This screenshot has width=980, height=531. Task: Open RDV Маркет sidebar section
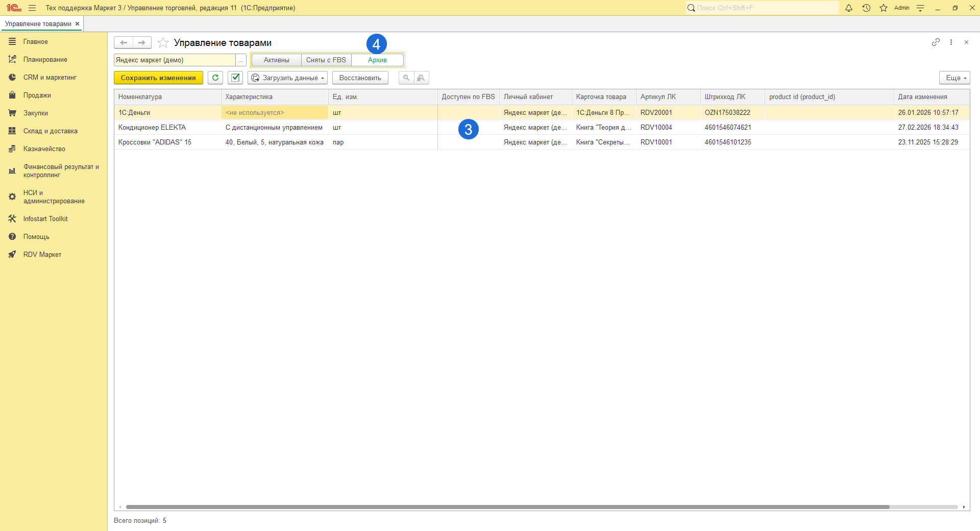click(42, 254)
